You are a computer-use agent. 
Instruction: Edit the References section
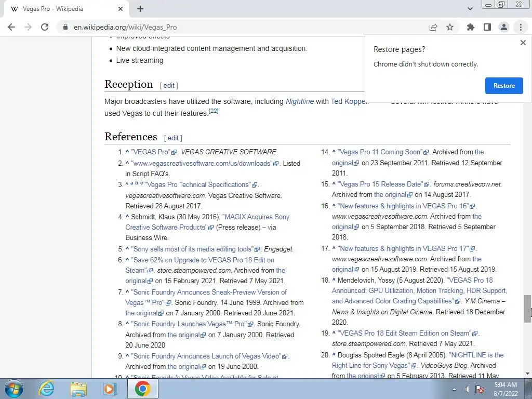tap(173, 138)
